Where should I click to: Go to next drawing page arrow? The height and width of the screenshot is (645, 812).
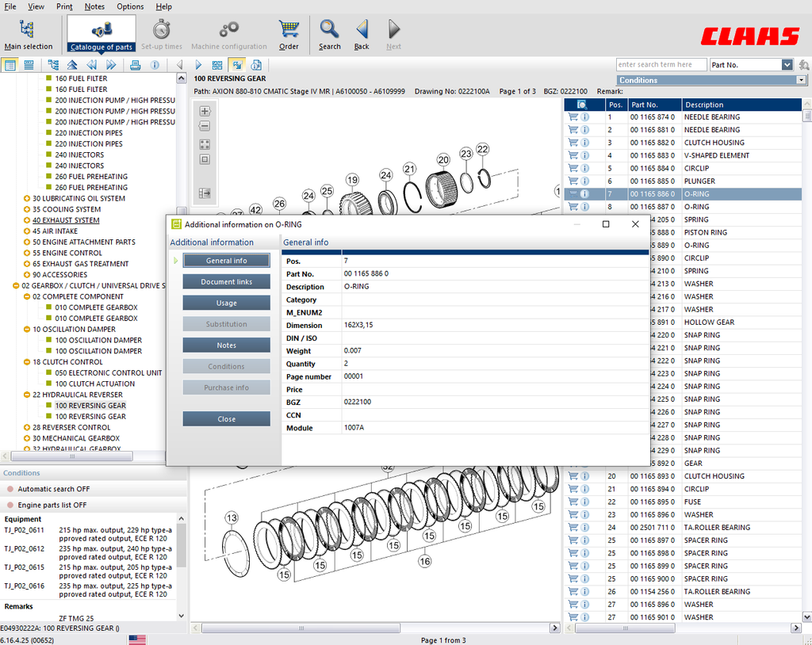coord(198,65)
